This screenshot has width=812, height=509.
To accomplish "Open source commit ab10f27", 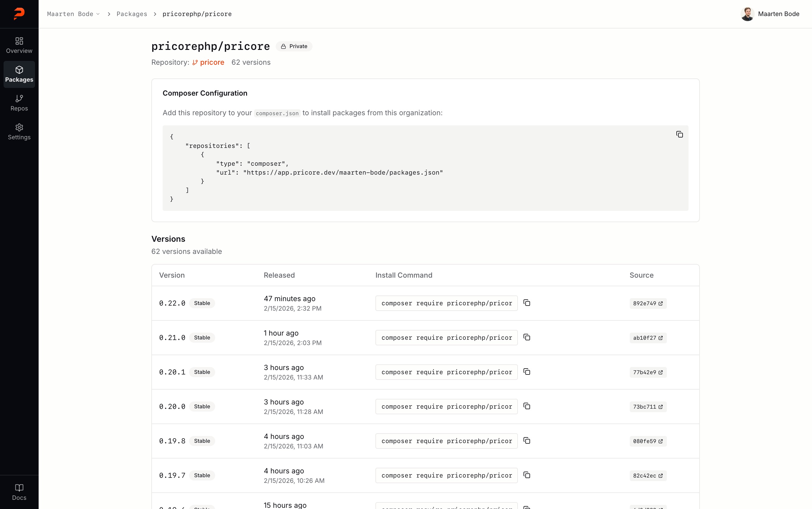I will (x=648, y=338).
